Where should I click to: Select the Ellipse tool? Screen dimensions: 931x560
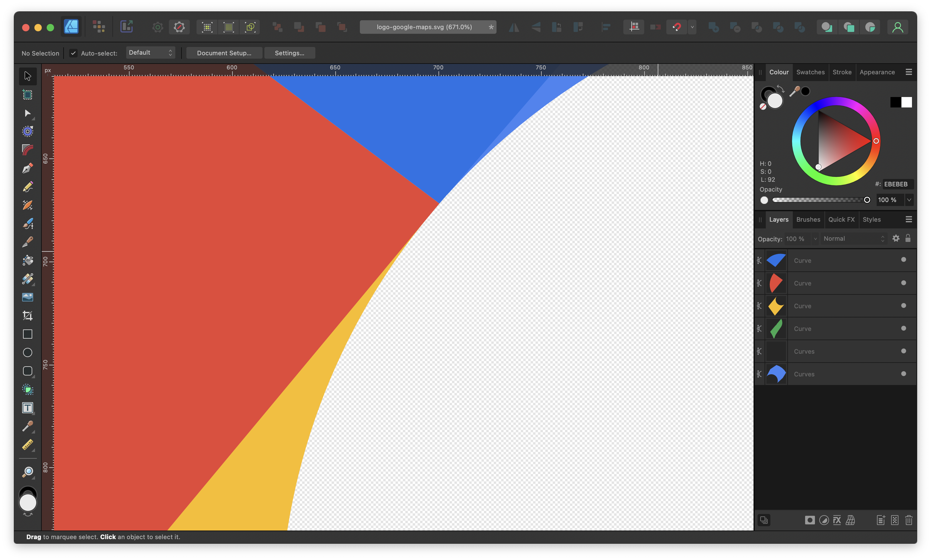click(28, 353)
